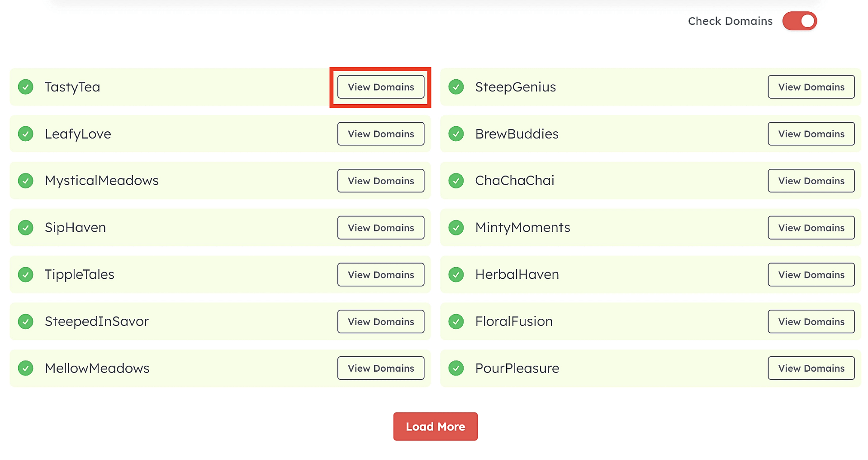Click the checkmark icon beside FloralFusion

coord(456,321)
